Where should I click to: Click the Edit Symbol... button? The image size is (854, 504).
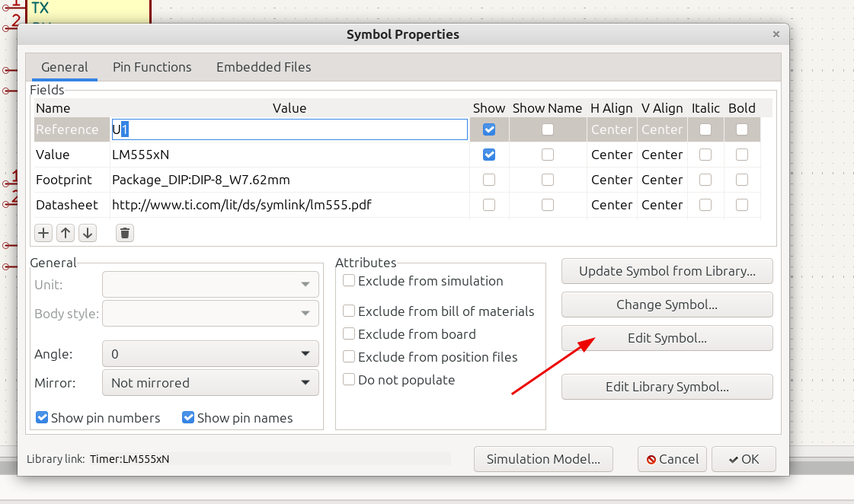(667, 338)
